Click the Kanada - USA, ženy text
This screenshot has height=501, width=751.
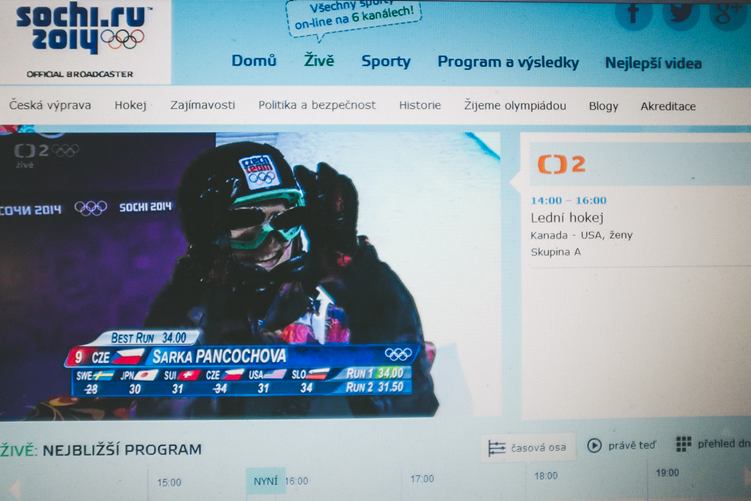pyautogui.click(x=581, y=235)
